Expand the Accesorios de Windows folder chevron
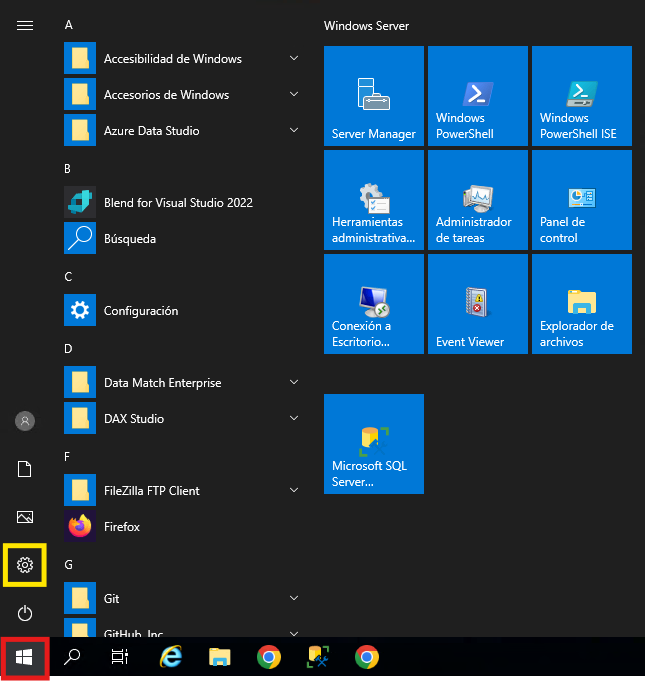Image resolution: width=645 pixels, height=681 pixels. coord(294,94)
